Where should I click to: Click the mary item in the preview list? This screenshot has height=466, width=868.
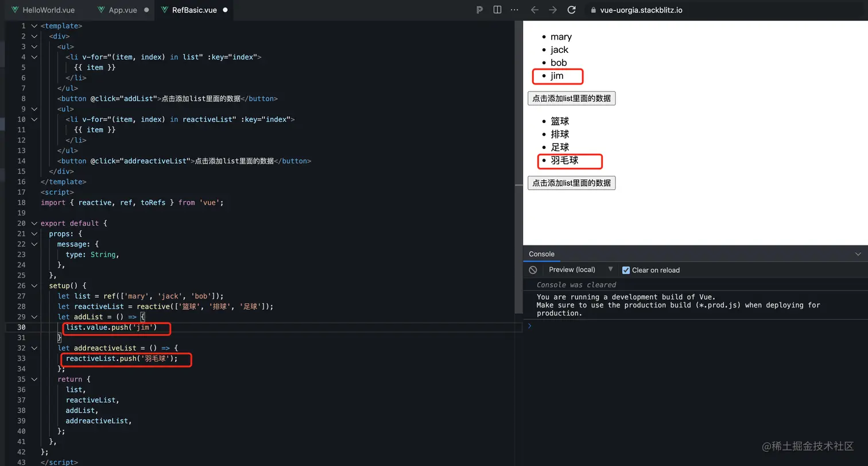click(561, 37)
